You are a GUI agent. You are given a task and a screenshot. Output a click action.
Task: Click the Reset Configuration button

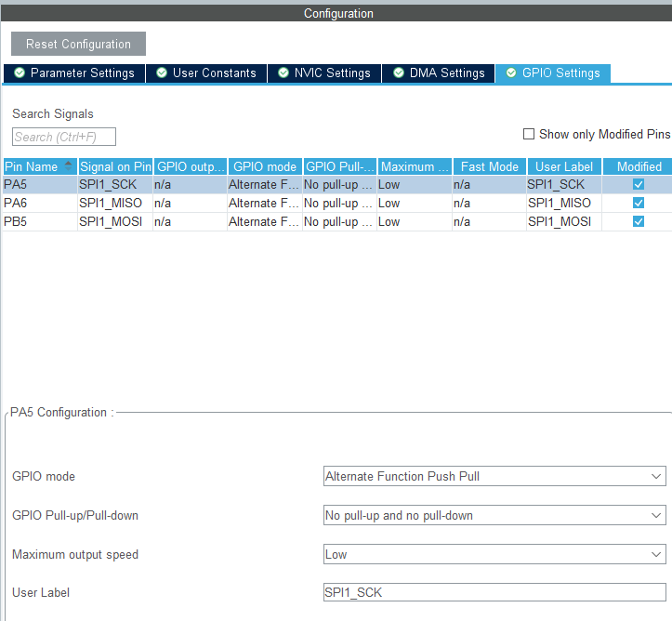(x=78, y=44)
